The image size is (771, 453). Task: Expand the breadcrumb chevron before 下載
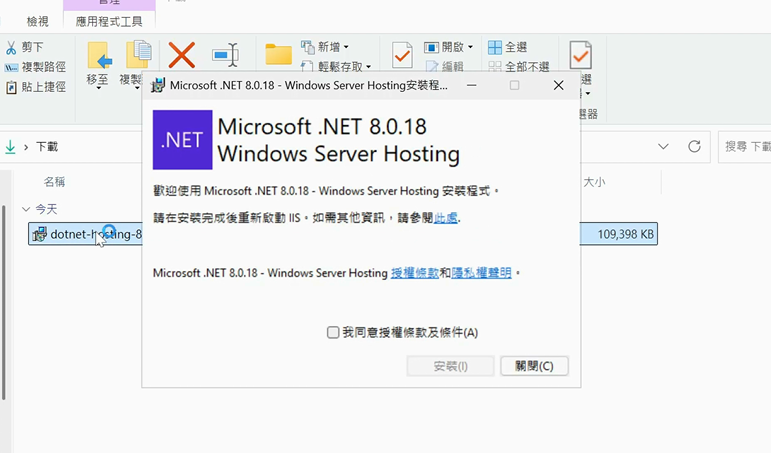pos(26,147)
